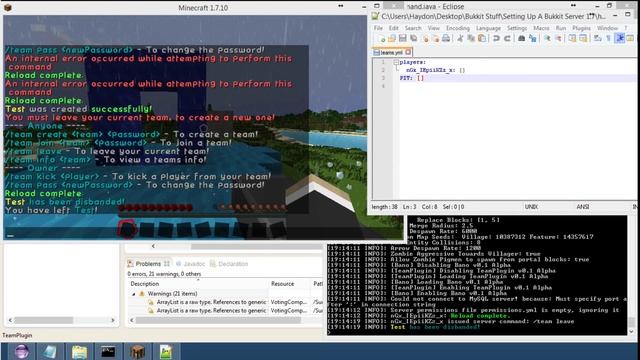Open the View menu in Notepad++
The width and height of the screenshot is (640, 360).
click(x=433, y=28)
